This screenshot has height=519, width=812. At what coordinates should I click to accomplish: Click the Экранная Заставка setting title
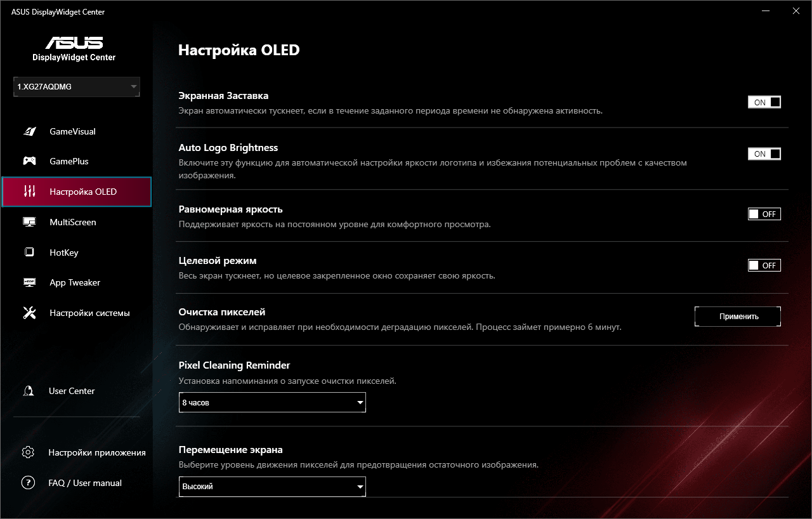[x=223, y=96]
